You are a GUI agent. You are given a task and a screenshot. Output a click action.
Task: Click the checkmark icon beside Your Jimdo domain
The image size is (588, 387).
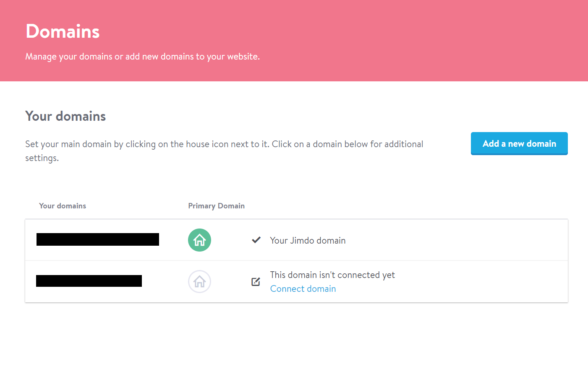tap(256, 240)
